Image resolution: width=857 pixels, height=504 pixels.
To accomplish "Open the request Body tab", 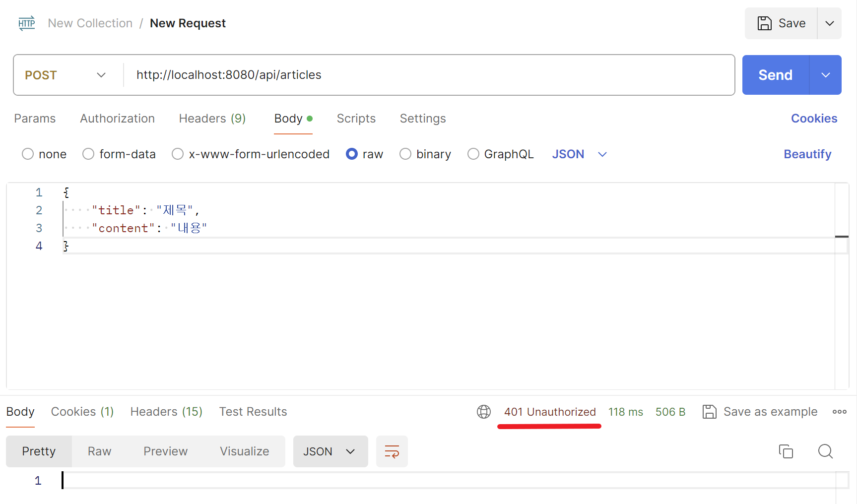I will pyautogui.click(x=293, y=119).
